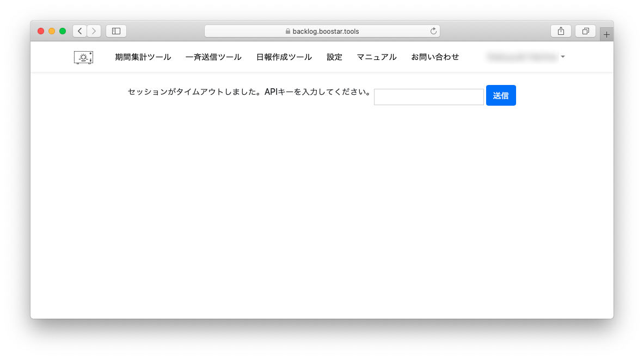The image size is (644, 359).
Task: Go back using Safari's back arrow
Action: point(80,31)
